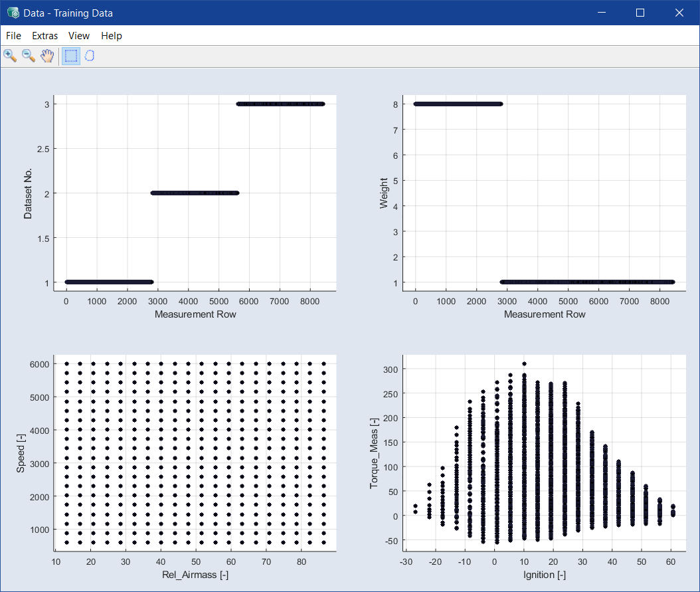Select the Zoom Out magnifier tool

29,56
